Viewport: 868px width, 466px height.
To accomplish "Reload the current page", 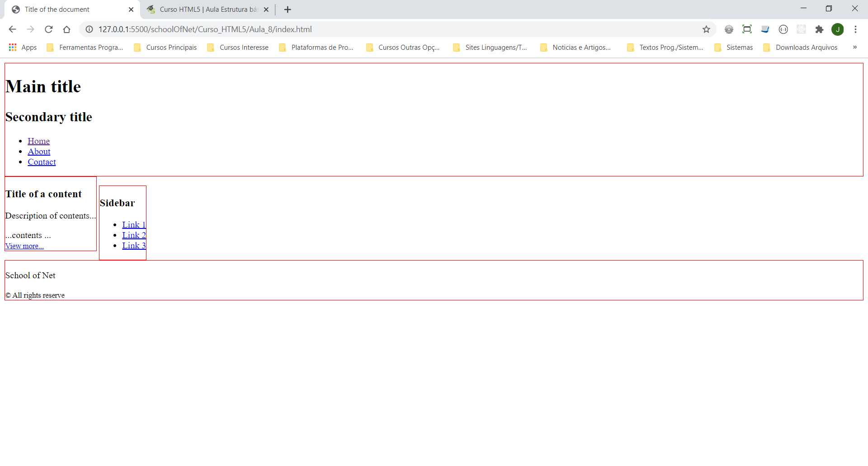I will pyautogui.click(x=48, y=29).
